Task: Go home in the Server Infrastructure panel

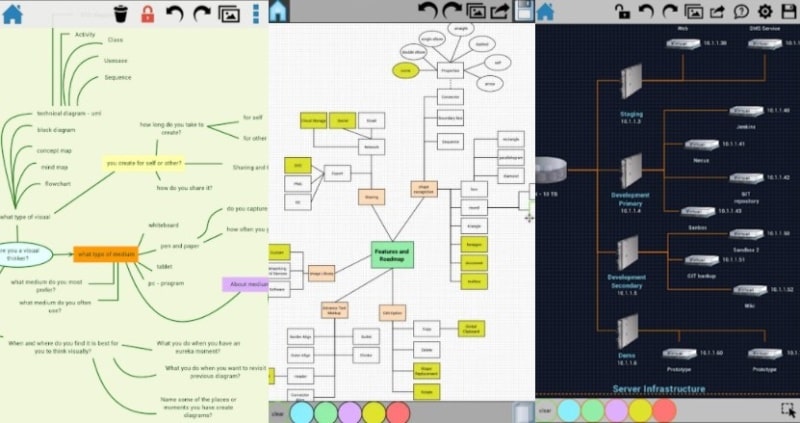Action: (x=545, y=11)
